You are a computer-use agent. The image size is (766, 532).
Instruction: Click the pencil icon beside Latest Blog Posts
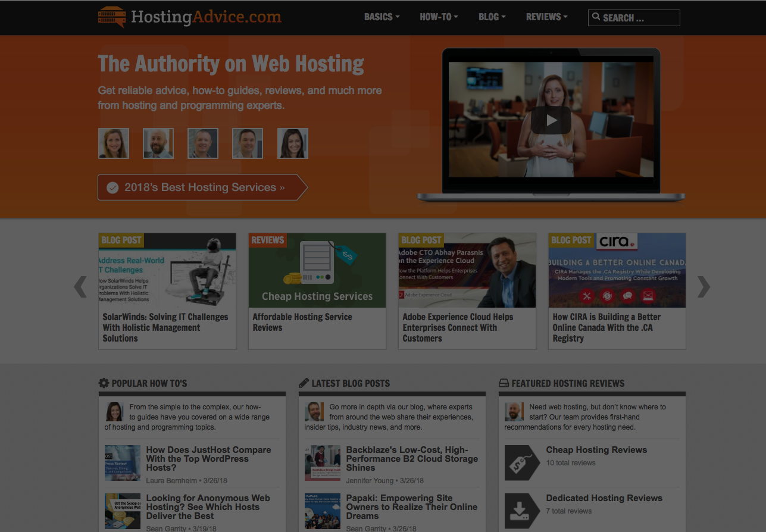[x=304, y=383]
